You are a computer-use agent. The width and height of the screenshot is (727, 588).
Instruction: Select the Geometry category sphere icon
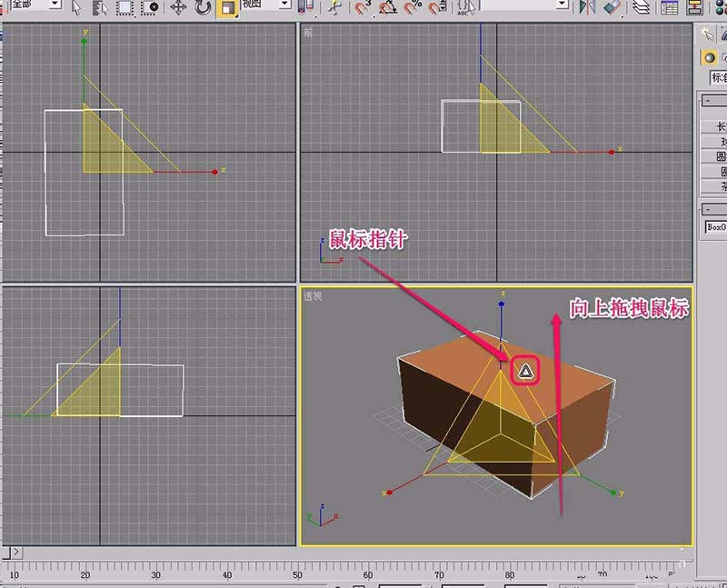709,57
